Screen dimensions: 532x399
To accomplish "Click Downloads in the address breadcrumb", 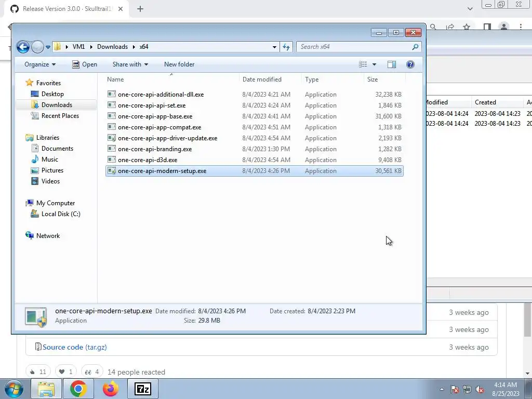I will pyautogui.click(x=112, y=47).
